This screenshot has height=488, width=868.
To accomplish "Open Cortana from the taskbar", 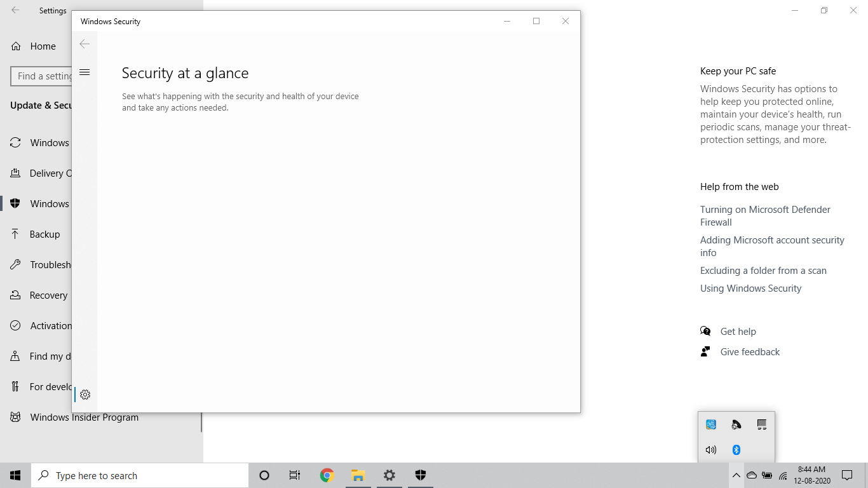I will (264, 475).
